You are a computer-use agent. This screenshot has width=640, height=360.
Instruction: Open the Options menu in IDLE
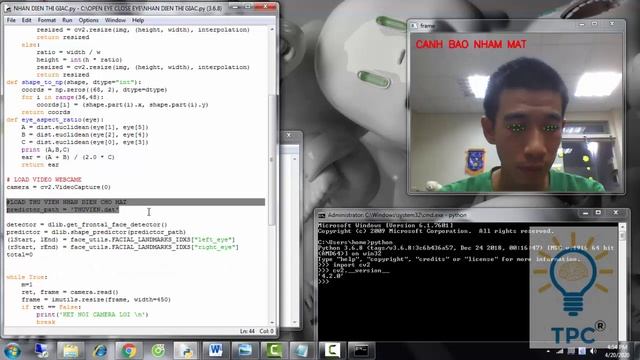tap(88, 20)
